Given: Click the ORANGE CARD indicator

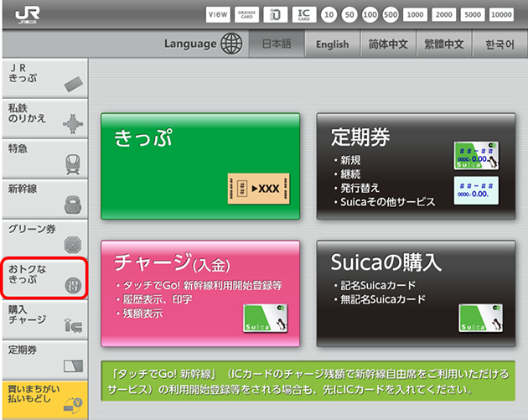Looking at the screenshot, I should 246,15.
